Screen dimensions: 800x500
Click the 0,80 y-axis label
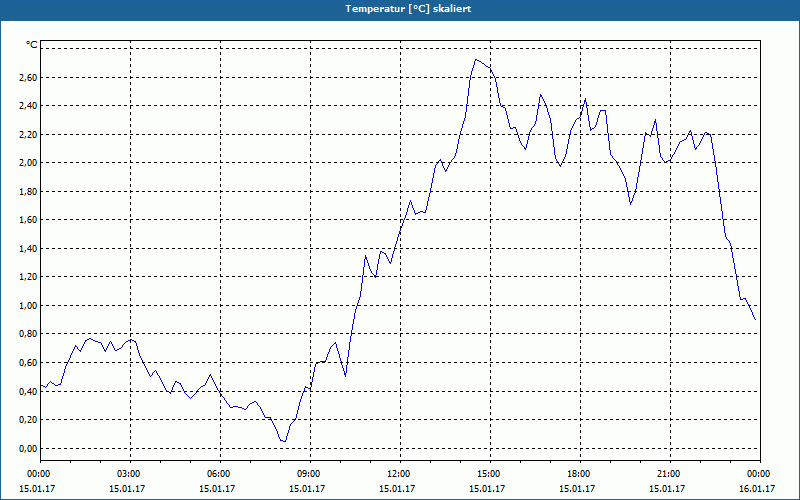pyautogui.click(x=29, y=334)
